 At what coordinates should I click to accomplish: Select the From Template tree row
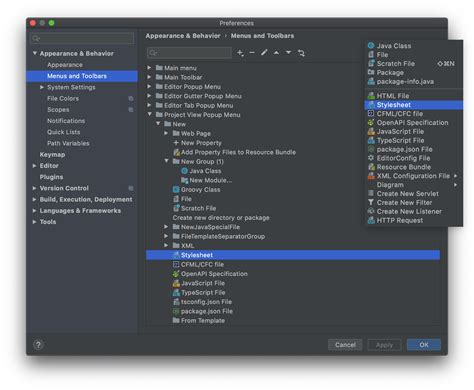[203, 321]
